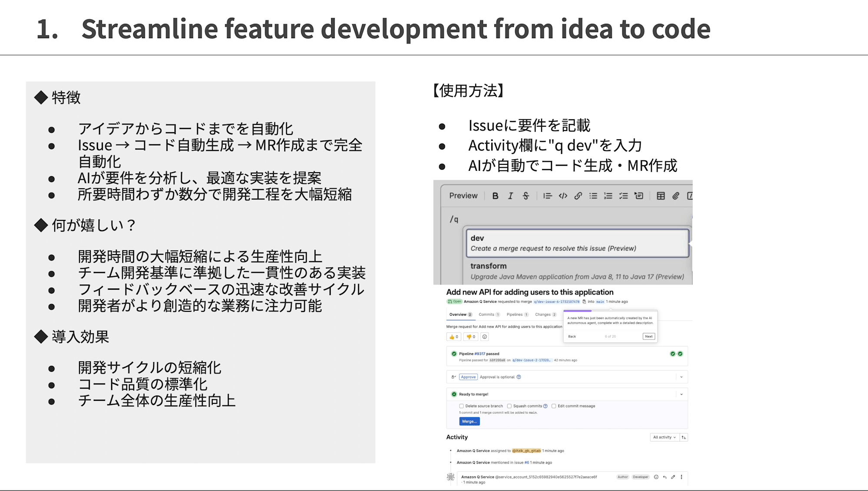Apply italic formatting in editor toolbar
This screenshot has width=868, height=491.
coord(510,196)
